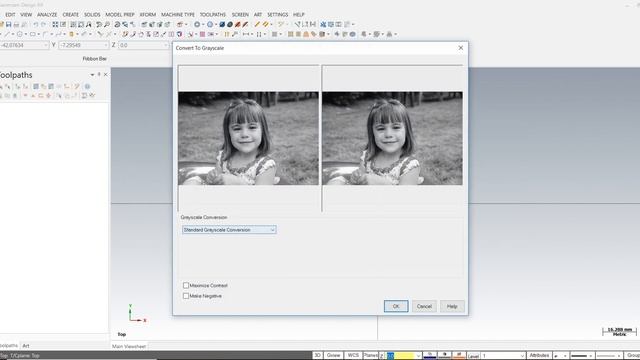Select the shaded blue cube display icon
Screen dimensions: 640x360
[x=222, y=24]
